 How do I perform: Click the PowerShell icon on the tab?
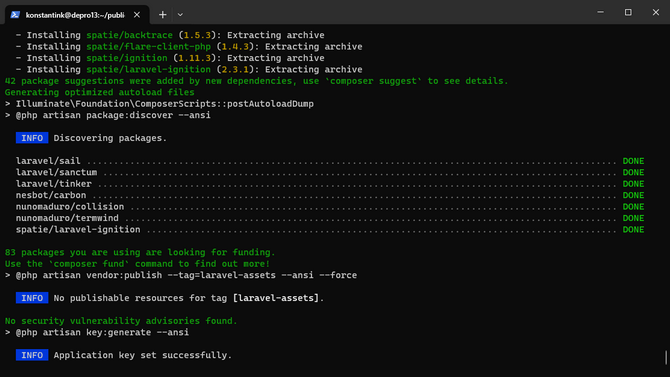click(15, 15)
